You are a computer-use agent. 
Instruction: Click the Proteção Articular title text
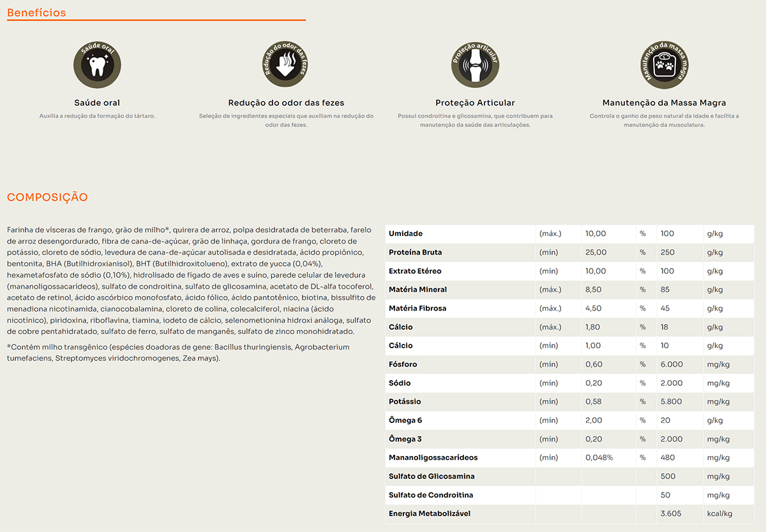475,103
